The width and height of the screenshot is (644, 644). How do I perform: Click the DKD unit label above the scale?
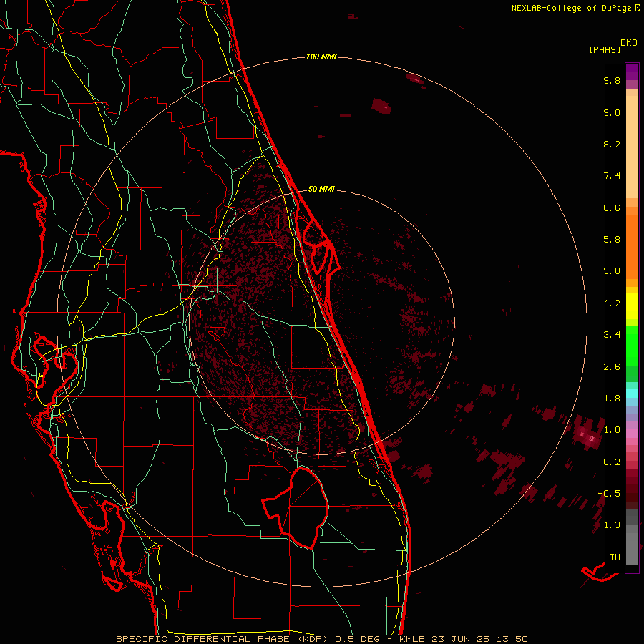tap(629, 43)
